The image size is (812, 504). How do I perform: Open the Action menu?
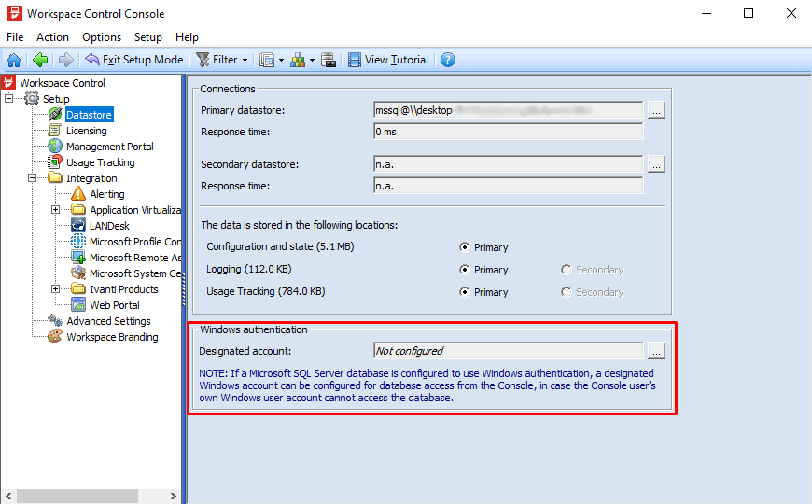click(52, 37)
